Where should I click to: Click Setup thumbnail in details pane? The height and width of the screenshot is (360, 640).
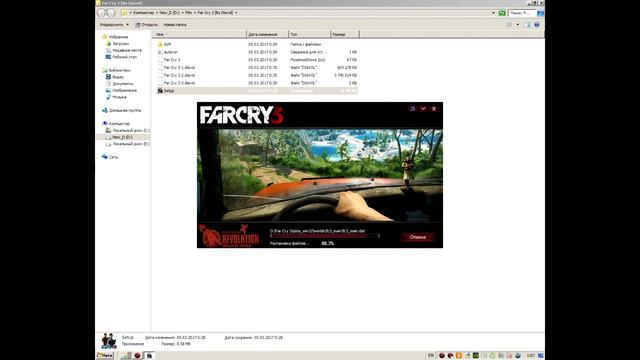[109, 341]
